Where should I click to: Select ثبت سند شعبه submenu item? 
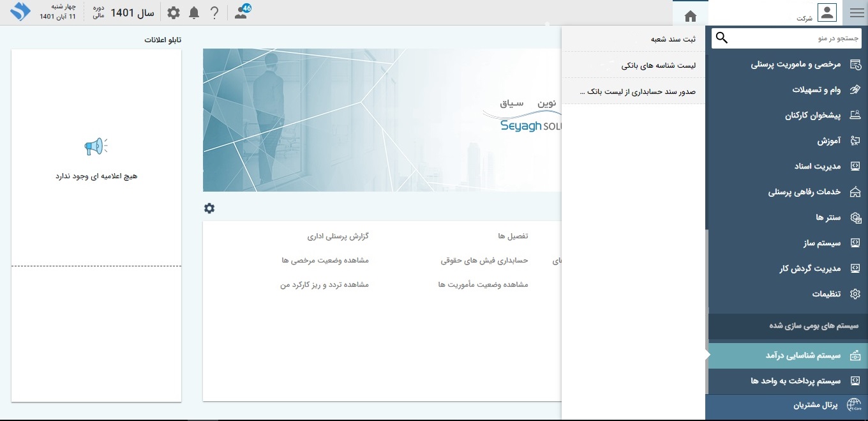673,39
